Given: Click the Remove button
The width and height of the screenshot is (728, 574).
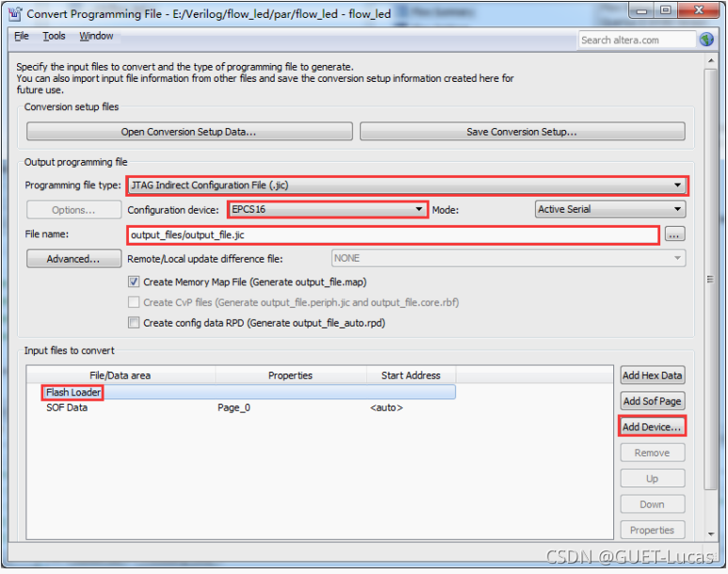Looking at the screenshot, I should coord(653,453).
